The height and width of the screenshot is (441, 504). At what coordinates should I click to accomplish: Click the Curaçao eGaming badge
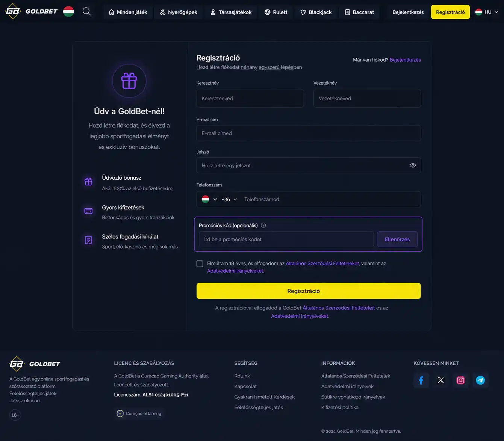pos(139,413)
